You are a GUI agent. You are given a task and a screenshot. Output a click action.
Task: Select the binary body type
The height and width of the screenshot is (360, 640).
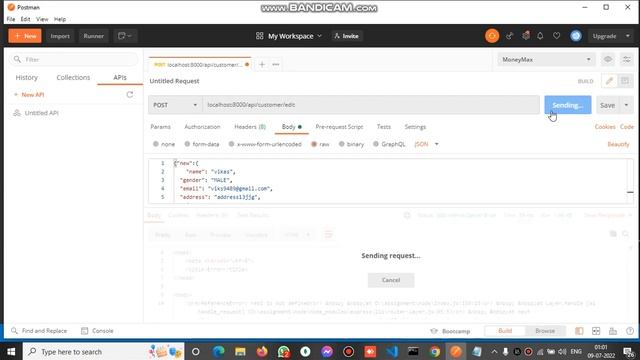(x=351, y=144)
